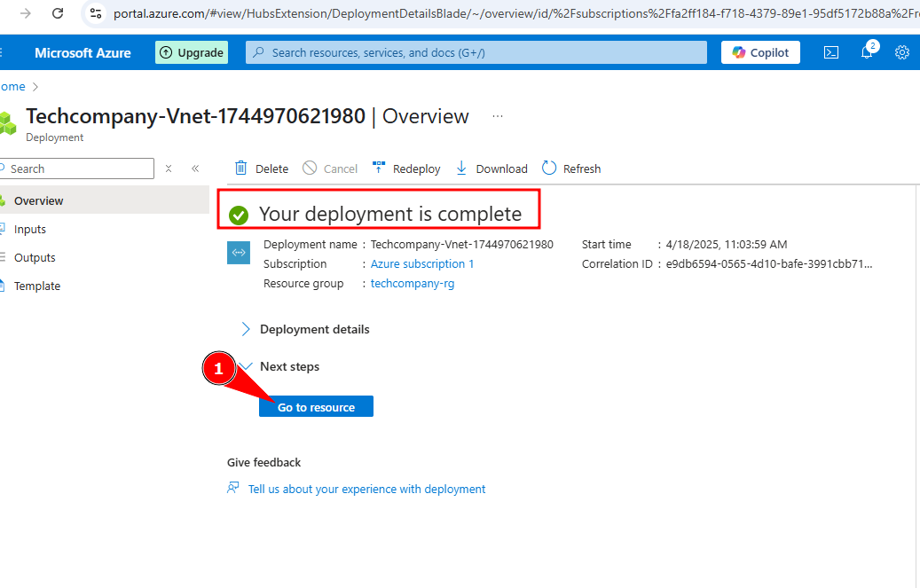Open the Azure subscription 1 link

click(422, 264)
